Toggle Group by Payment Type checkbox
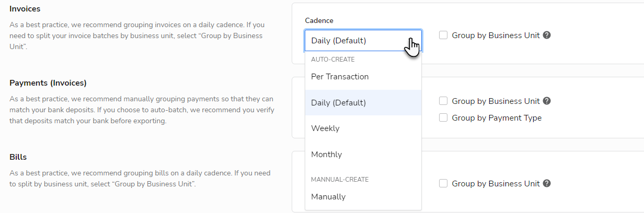The image size is (644, 213). coord(443,118)
